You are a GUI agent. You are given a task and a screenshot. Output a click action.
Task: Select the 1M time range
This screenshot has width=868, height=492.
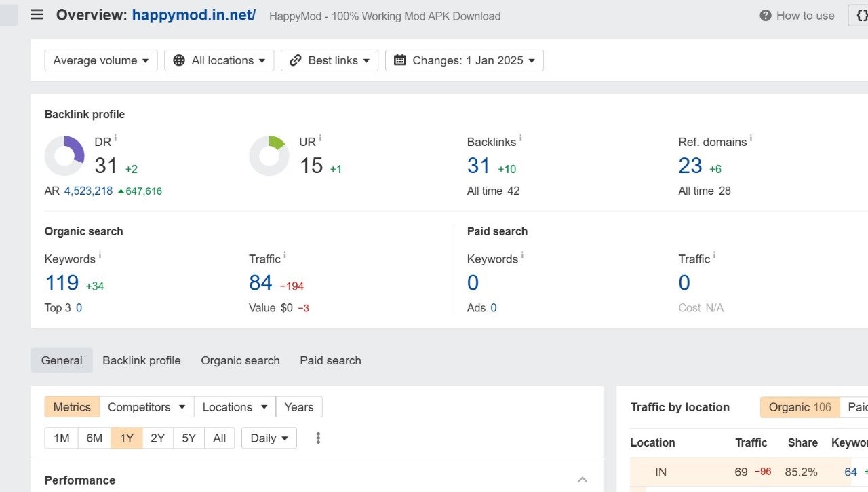coord(62,438)
